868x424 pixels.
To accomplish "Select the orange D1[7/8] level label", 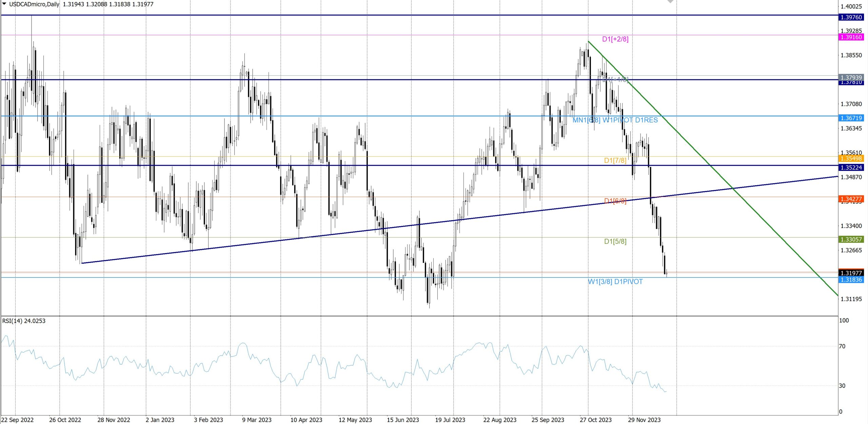I will pos(615,160).
